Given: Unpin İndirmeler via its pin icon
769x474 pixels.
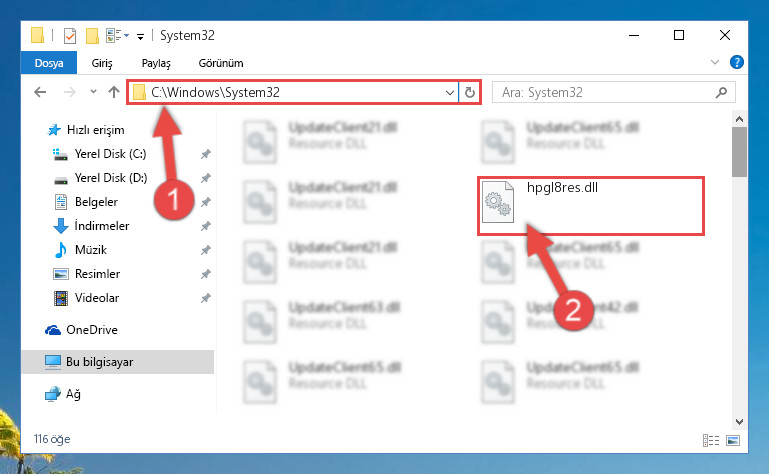Looking at the screenshot, I should pyautogui.click(x=205, y=226).
